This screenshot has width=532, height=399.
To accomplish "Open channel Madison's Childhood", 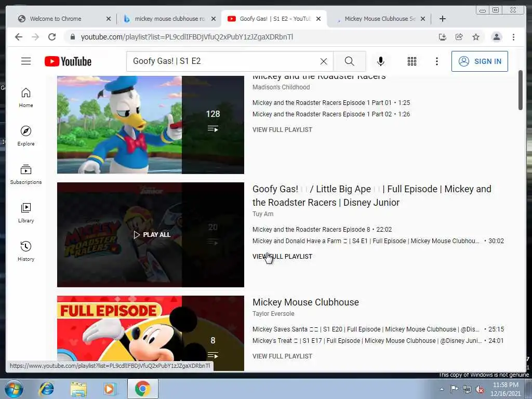I will tap(281, 87).
